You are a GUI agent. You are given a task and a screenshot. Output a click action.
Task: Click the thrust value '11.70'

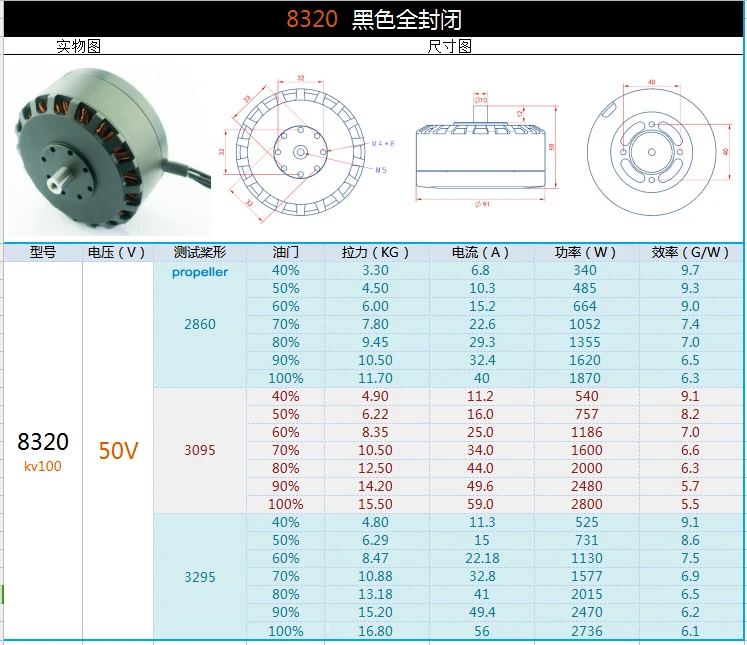(375, 378)
